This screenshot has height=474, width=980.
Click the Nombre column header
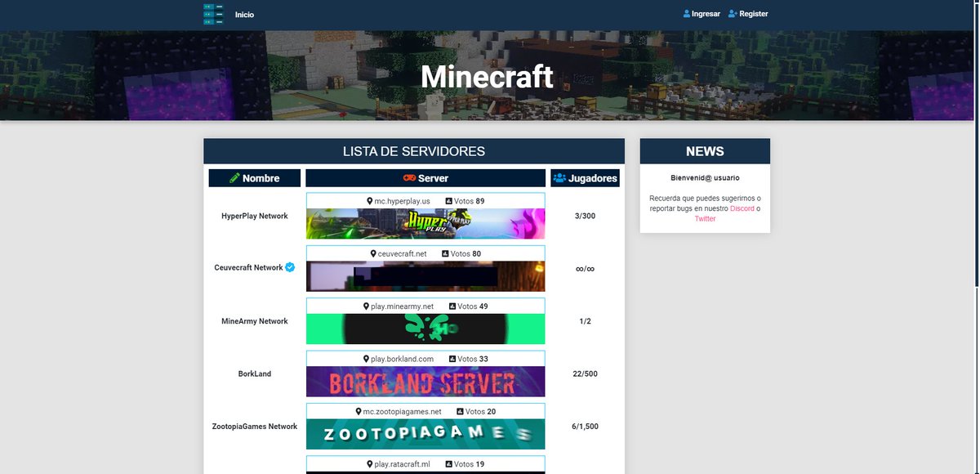(255, 178)
